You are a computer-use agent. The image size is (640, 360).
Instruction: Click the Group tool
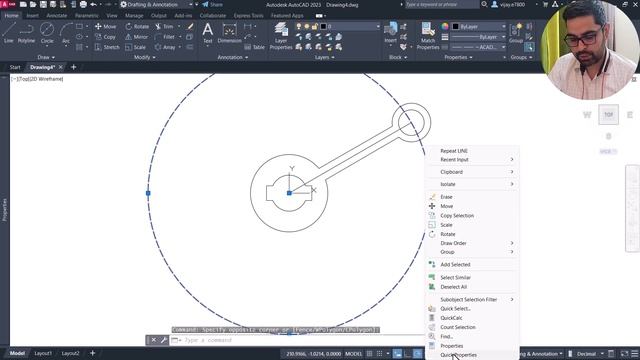pos(516,33)
